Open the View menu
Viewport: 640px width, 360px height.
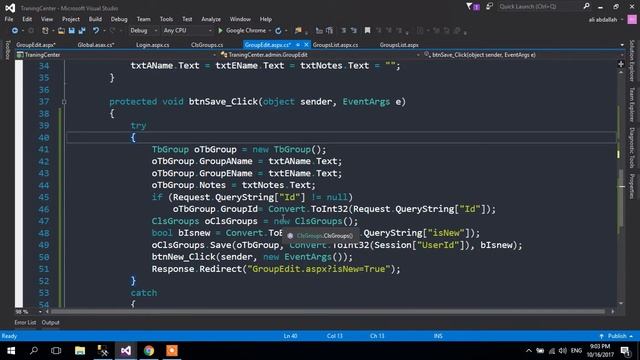click(x=47, y=19)
